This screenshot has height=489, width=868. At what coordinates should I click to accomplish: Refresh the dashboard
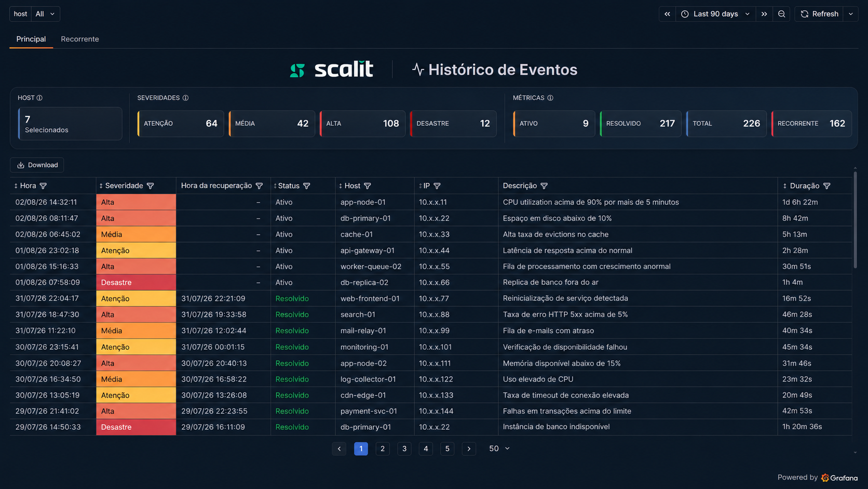pos(820,14)
